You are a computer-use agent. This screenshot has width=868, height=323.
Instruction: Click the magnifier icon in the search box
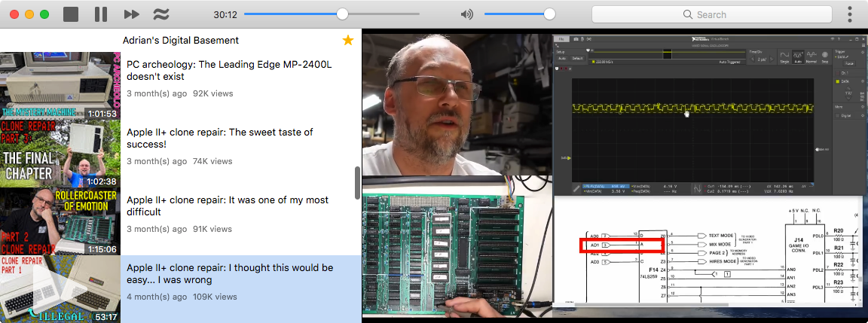point(688,14)
